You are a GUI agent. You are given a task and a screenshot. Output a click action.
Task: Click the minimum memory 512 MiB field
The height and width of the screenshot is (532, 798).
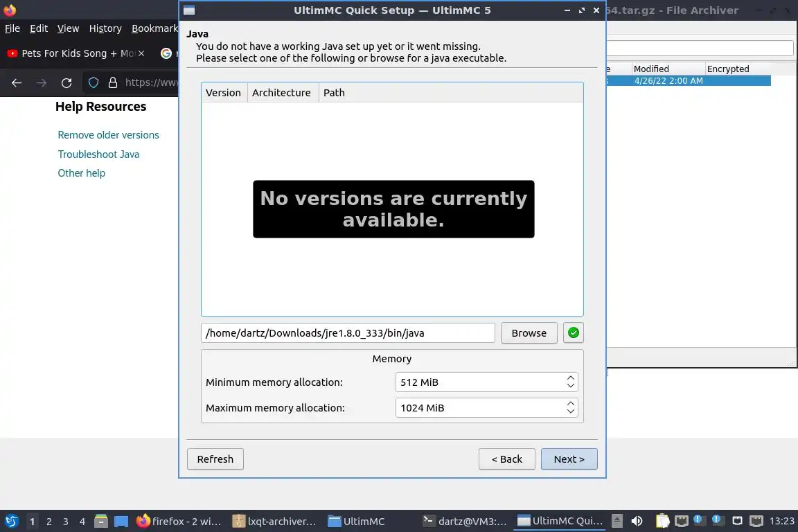[481, 382]
